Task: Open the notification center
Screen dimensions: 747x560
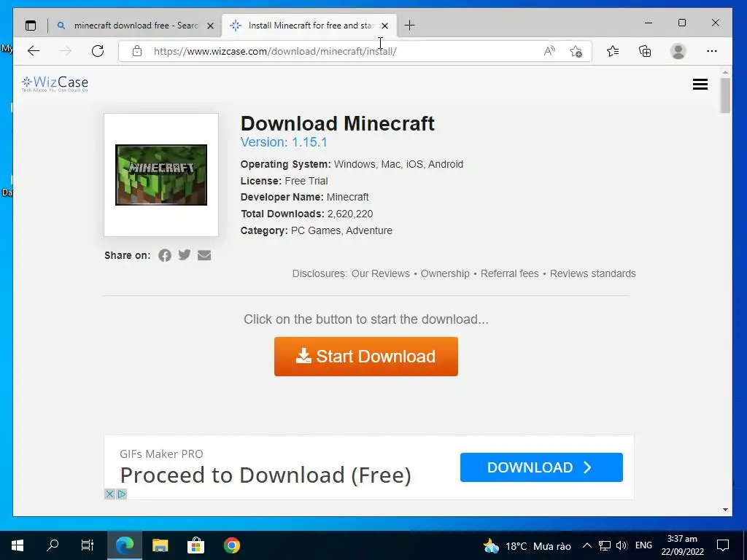Action: (723, 545)
